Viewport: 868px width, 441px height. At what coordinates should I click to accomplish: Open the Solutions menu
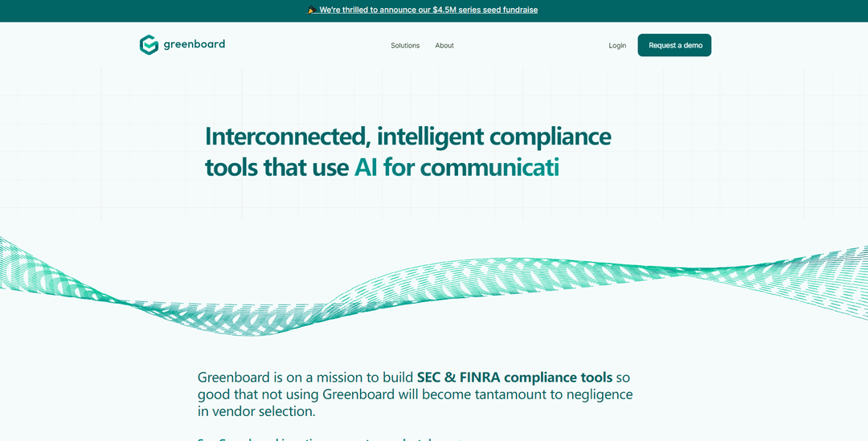pyautogui.click(x=405, y=45)
